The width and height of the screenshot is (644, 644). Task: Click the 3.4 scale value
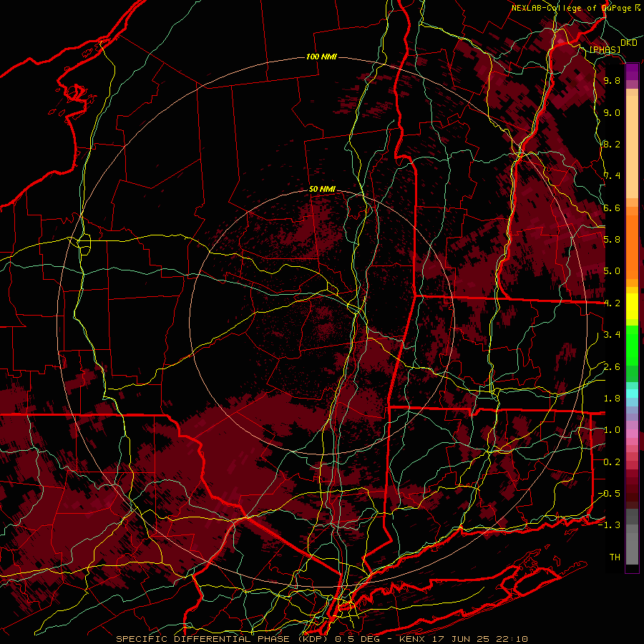612,335
